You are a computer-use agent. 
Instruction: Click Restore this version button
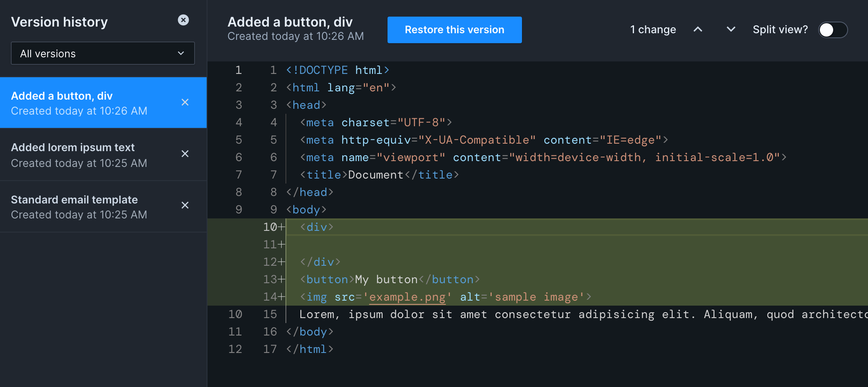(x=455, y=30)
